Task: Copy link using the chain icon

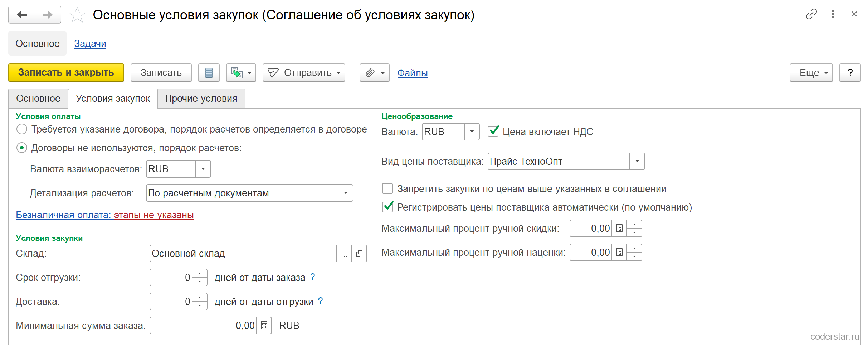Action: [x=811, y=14]
